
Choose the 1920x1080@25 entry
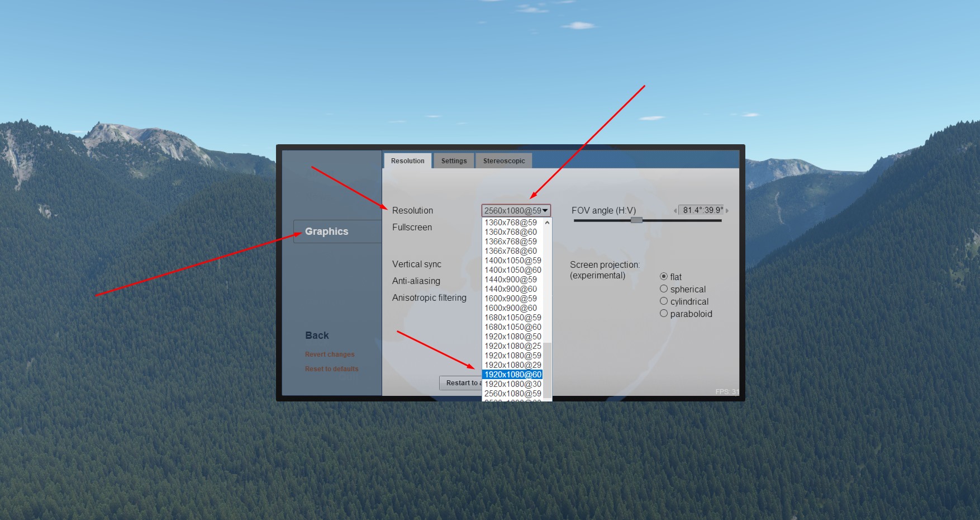pyautogui.click(x=512, y=346)
